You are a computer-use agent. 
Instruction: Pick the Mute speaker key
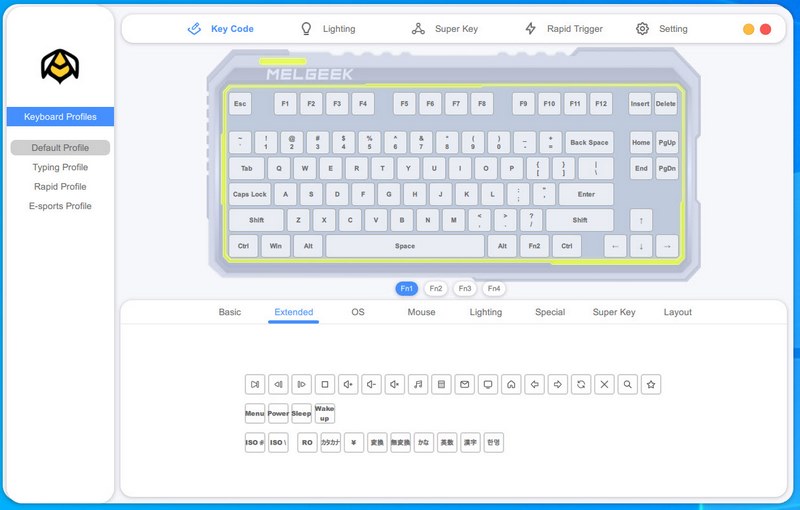coord(394,385)
